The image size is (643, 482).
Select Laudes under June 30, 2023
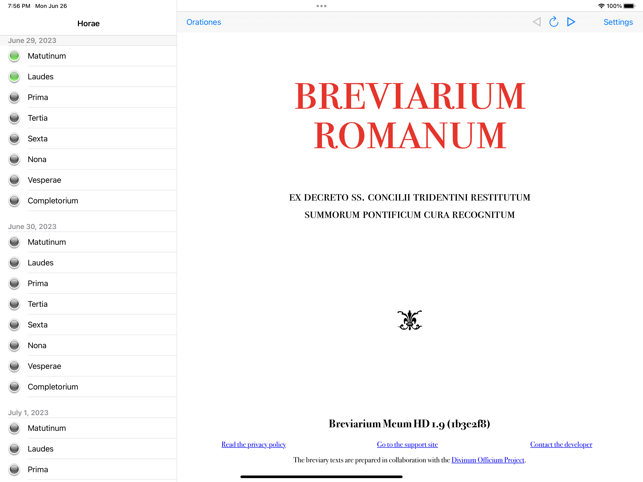coord(88,263)
